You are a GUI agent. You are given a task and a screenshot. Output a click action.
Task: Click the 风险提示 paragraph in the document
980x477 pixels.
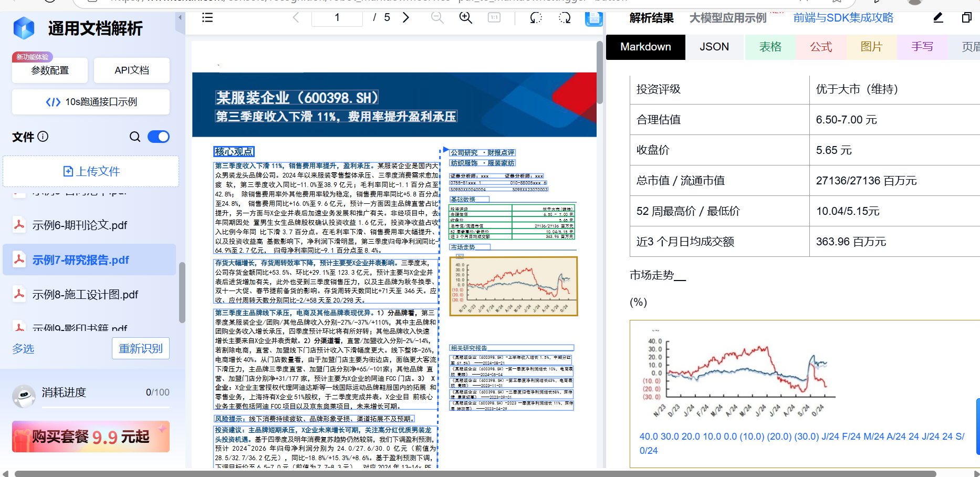tap(315, 419)
